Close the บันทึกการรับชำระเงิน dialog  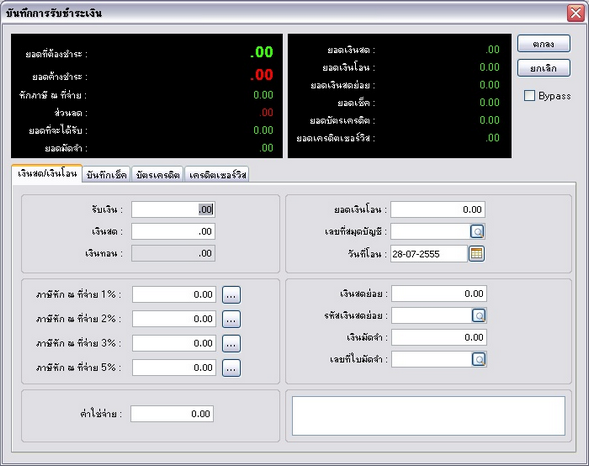(575, 13)
